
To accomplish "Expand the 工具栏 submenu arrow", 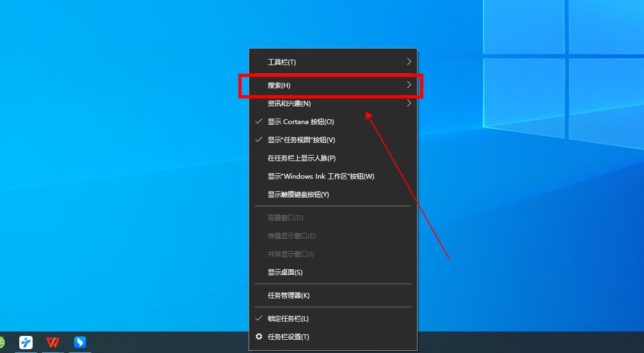I will coord(409,62).
